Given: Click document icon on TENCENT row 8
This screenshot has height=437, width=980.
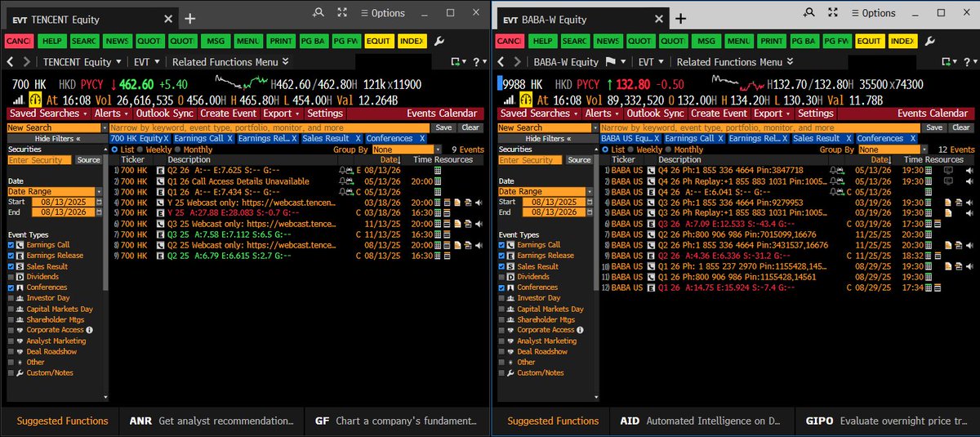Looking at the screenshot, I should (457, 243).
